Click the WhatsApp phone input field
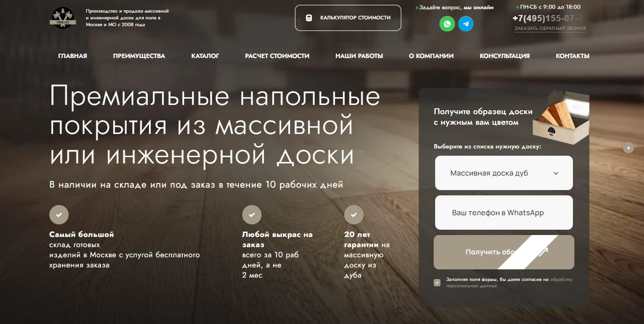 [x=504, y=213]
